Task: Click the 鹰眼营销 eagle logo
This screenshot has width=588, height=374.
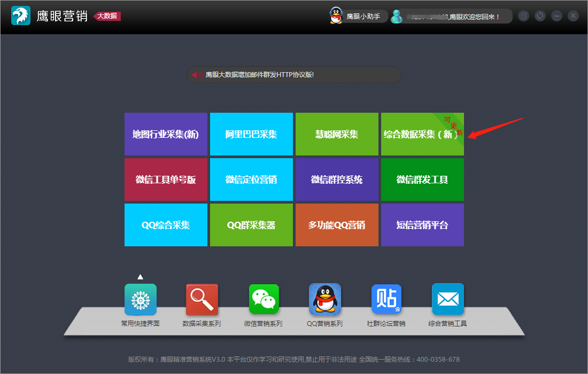Action: 21,15
